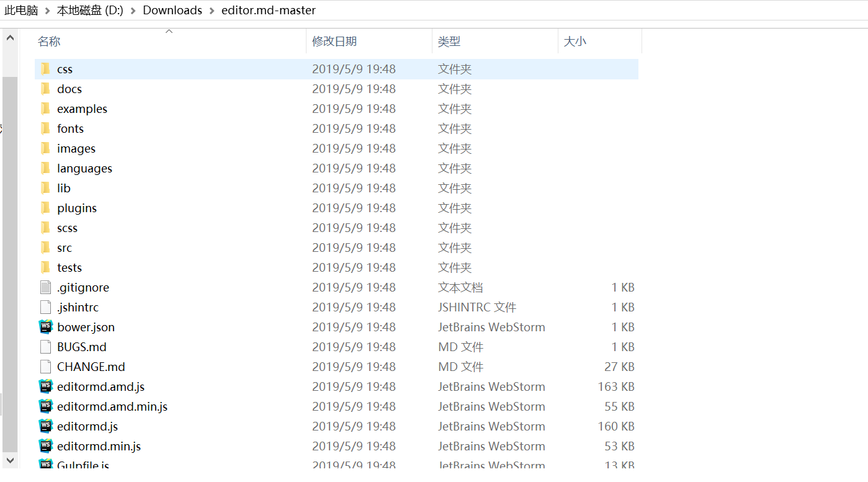Expand the chevron after 此电脑 in breadcrumb

[x=48, y=11]
